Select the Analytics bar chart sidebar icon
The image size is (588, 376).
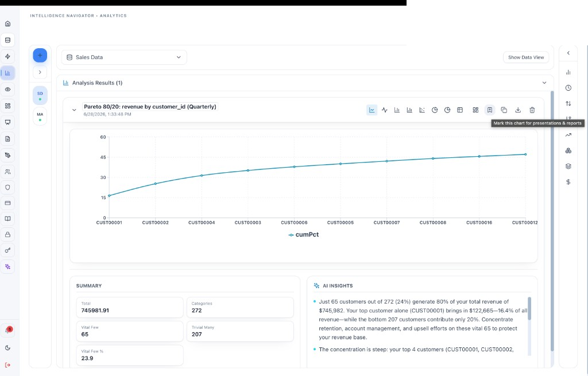(7, 73)
